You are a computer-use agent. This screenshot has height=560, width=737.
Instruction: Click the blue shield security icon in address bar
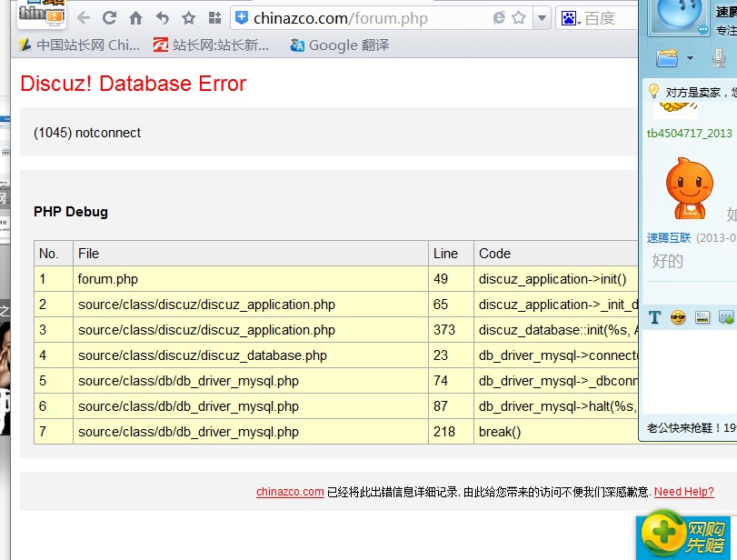(242, 18)
